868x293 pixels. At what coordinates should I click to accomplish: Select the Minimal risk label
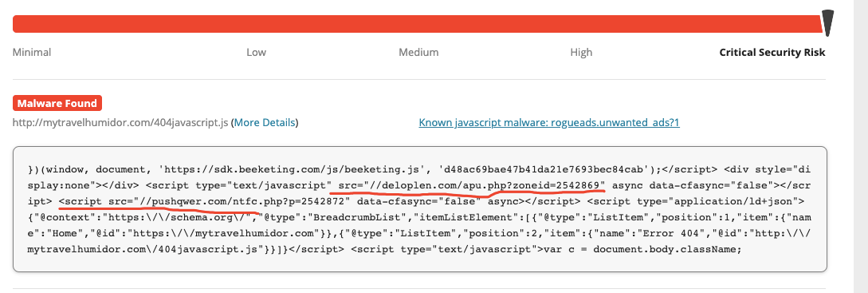(32, 52)
